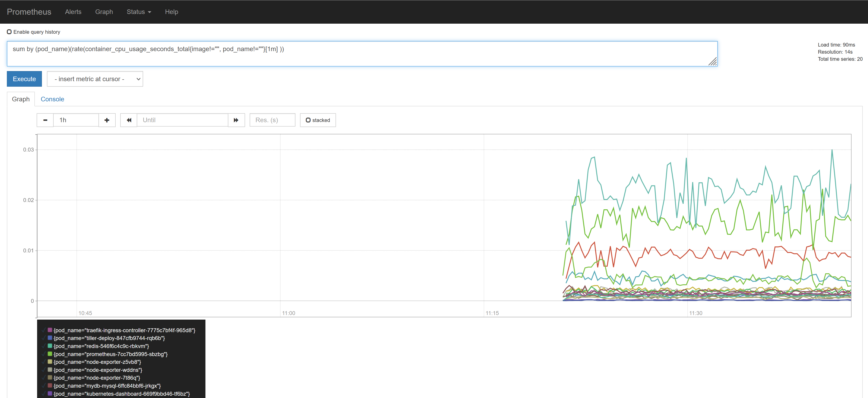Open the Help link in navbar
The height and width of the screenshot is (398, 868).
(171, 12)
